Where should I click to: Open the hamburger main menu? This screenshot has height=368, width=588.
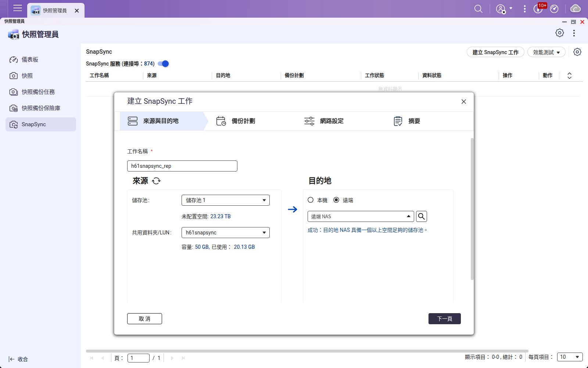click(x=17, y=8)
